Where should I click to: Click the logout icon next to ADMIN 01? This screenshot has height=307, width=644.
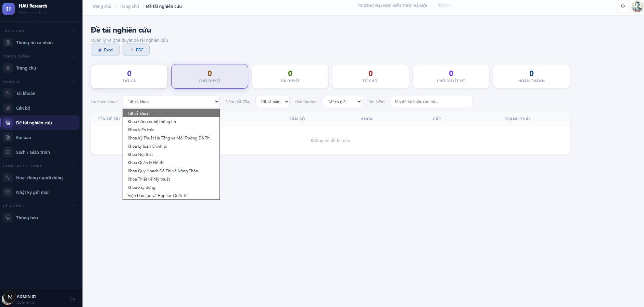click(73, 299)
